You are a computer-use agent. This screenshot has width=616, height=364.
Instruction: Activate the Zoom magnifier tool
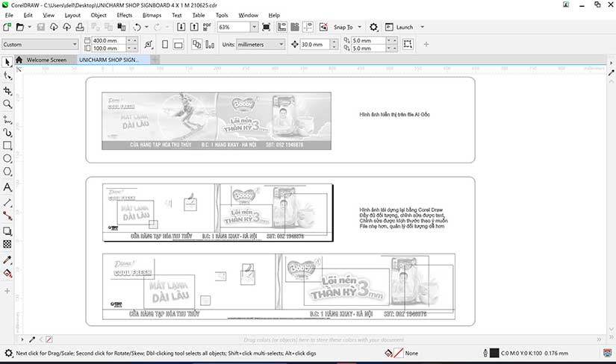7,104
